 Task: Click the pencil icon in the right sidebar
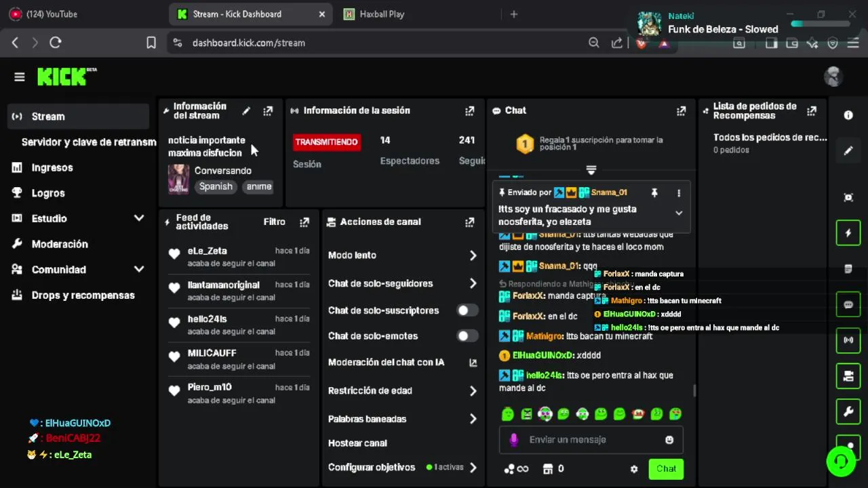click(x=848, y=150)
